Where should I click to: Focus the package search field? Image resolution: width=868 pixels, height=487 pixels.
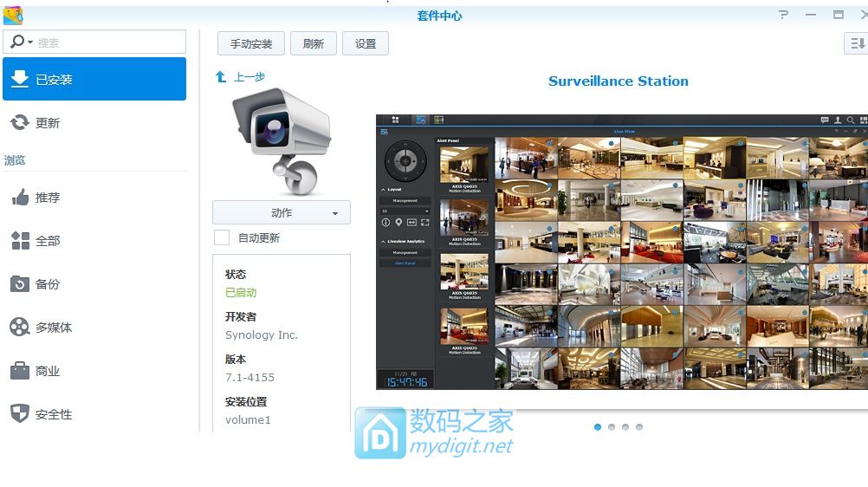(x=94, y=42)
